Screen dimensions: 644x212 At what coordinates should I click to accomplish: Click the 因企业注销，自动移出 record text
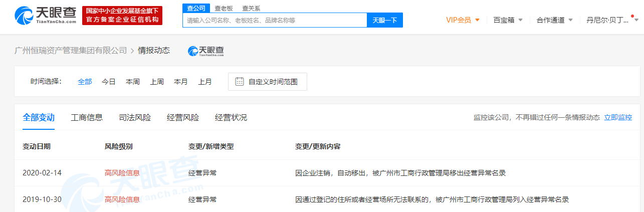click(400, 173)
